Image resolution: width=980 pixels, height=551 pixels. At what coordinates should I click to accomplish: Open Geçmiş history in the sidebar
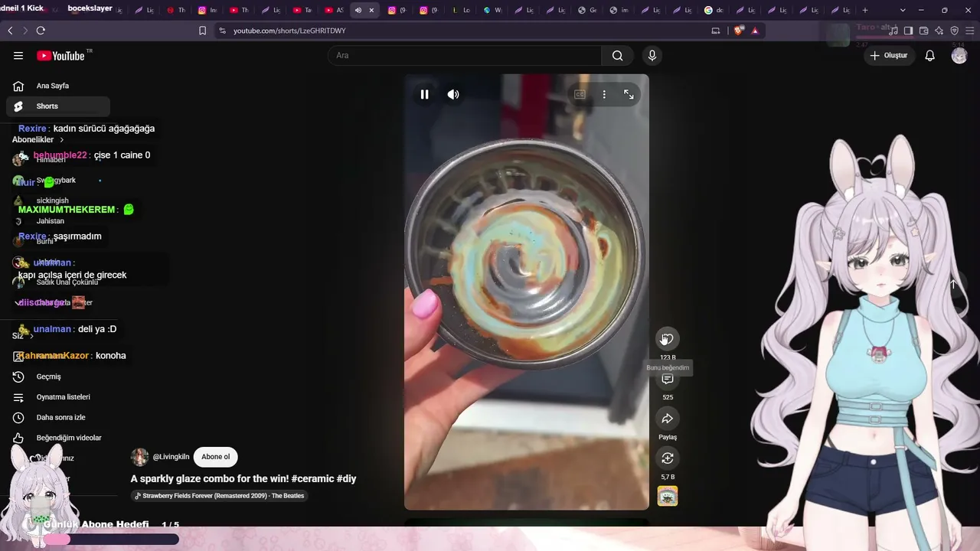pos(57,377)
